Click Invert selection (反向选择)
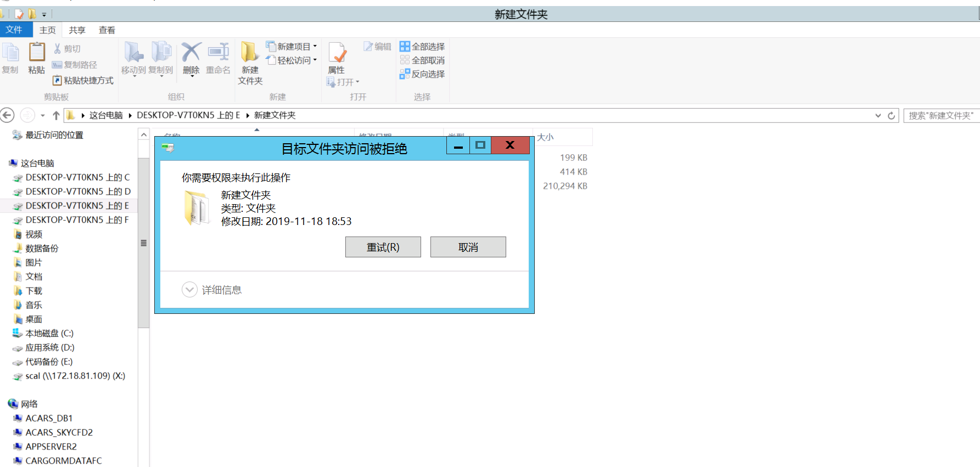 click(x=422, y=74)
